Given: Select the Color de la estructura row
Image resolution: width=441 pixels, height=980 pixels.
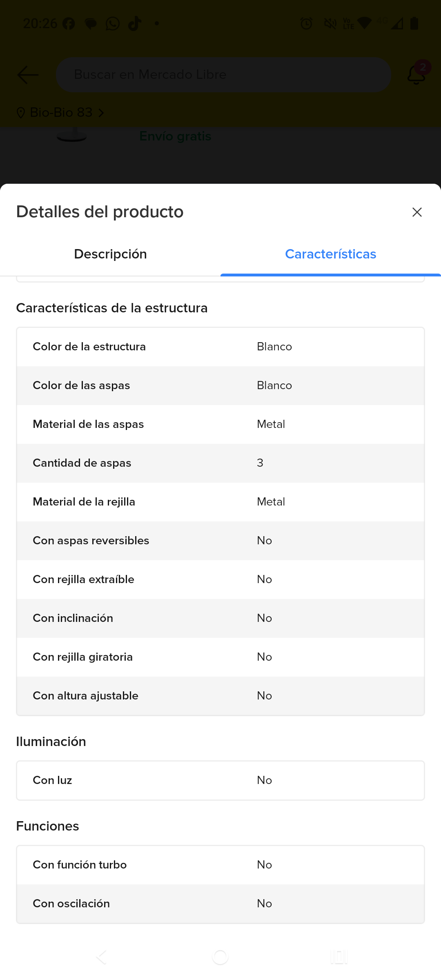Looking at the screenshot, I should (220, 347).
